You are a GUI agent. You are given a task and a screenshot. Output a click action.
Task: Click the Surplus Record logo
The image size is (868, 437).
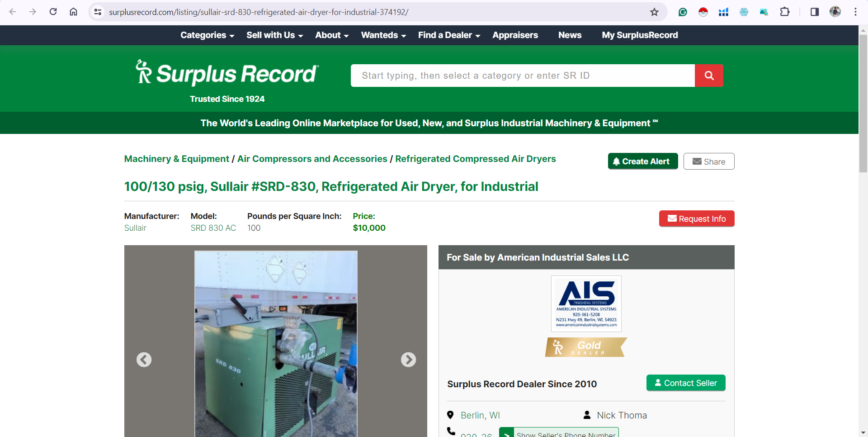227,73
